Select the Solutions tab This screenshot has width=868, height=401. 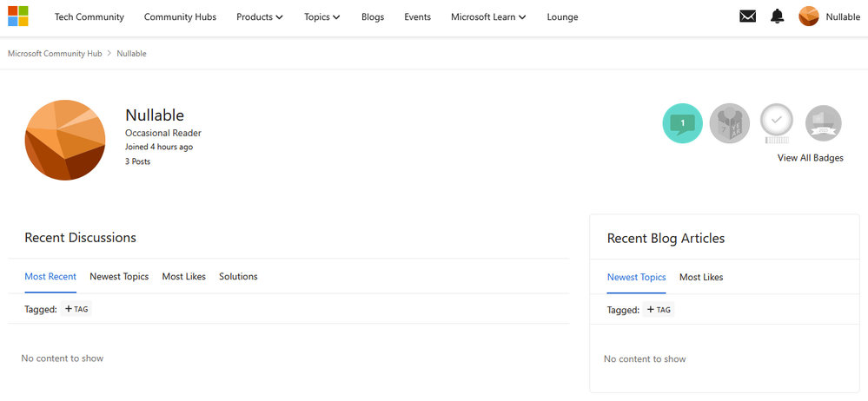pyautogui.click(x=238, y=277)
